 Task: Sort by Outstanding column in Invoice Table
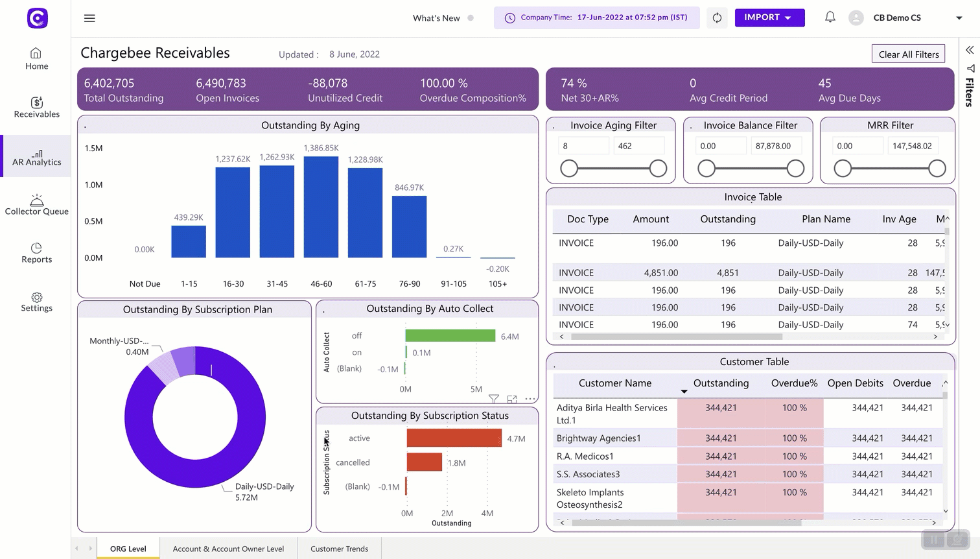coord(728,219)
